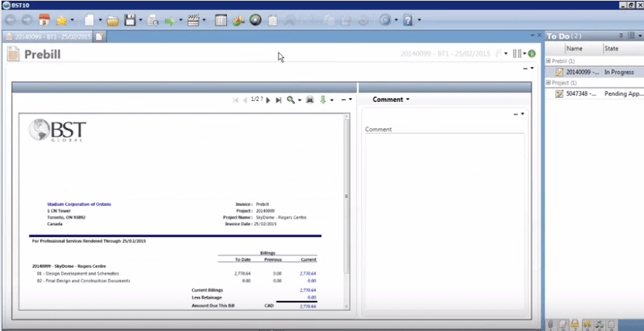The image size is (644, 331).
Task: Click the Save disk icon
Action: (x=130, y=19)
